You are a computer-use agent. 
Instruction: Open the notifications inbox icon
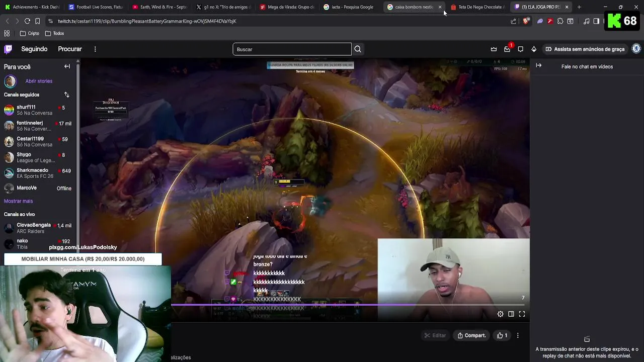click(507, 49)
